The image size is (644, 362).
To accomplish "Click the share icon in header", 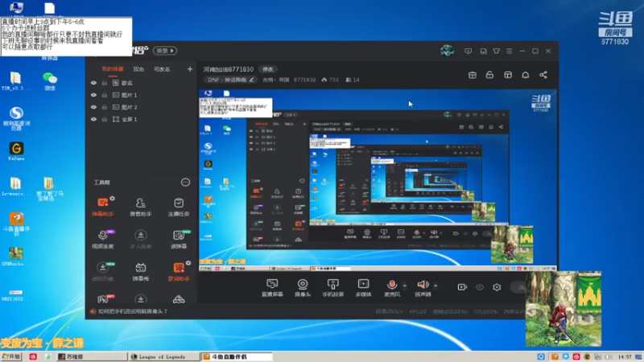I will [x=543, y=75].
